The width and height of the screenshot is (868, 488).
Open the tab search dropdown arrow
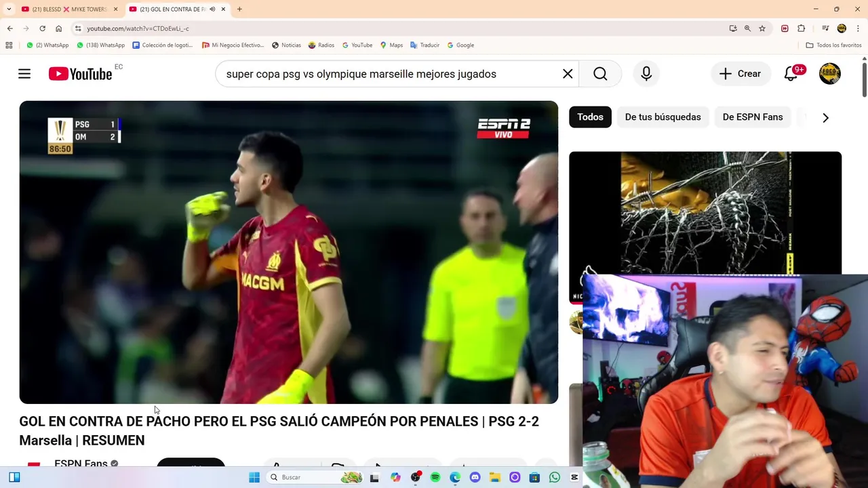[x=9, y=9]
